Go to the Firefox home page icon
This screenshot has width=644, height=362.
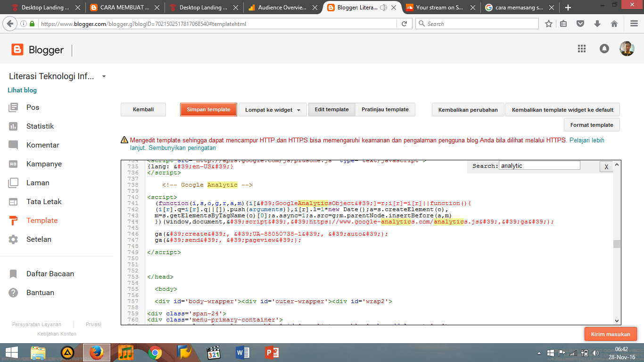click(x=614, y=24)
